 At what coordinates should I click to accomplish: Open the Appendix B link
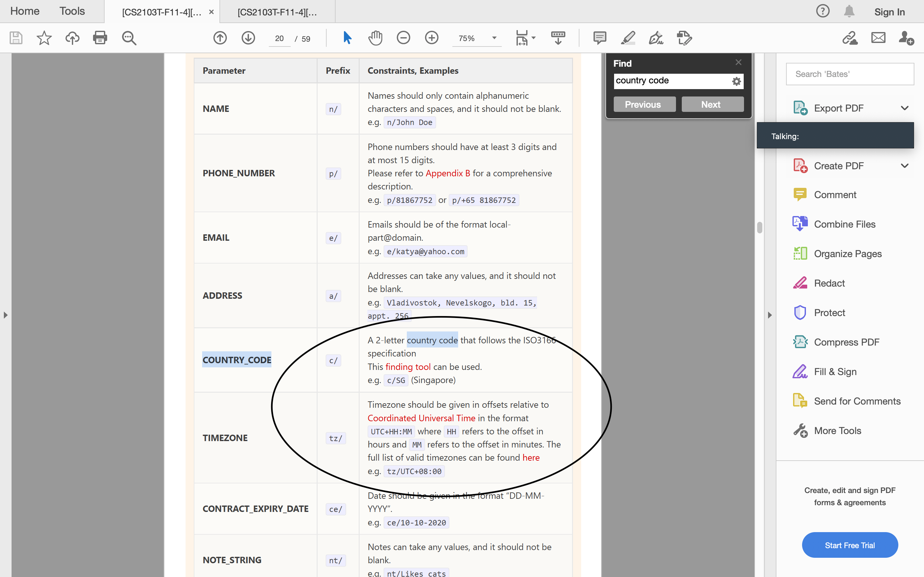448,173
